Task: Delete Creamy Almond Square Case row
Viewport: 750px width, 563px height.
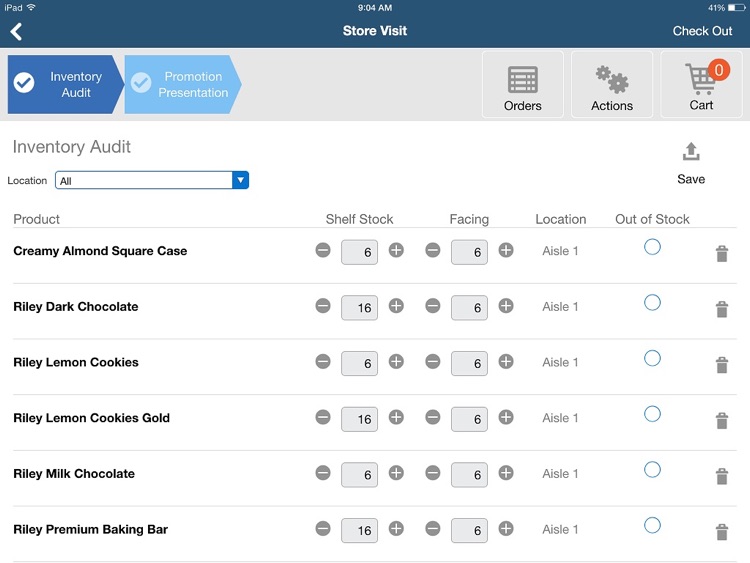Action: tap(722, 254)
